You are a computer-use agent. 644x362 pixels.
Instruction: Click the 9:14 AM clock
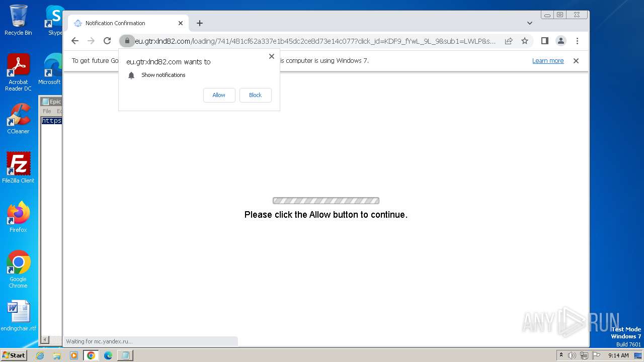click(618, 355)
